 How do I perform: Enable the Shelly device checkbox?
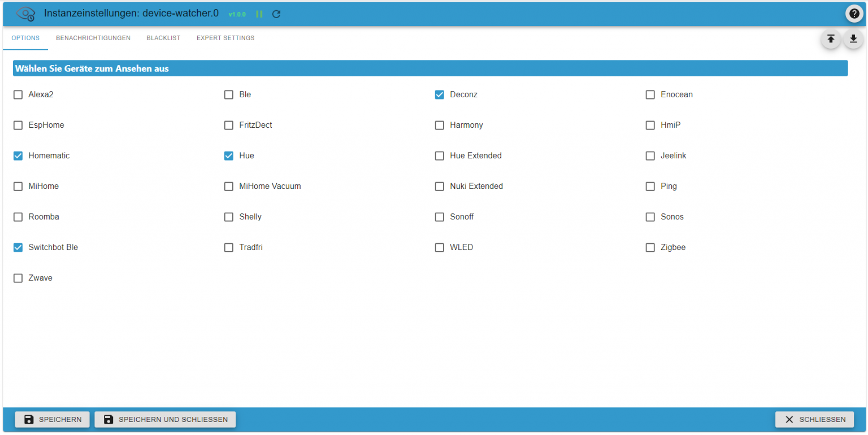[229, 217]
